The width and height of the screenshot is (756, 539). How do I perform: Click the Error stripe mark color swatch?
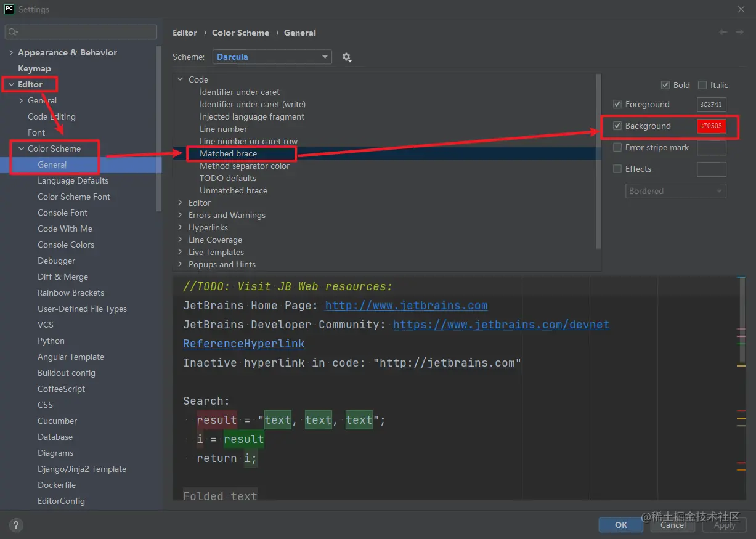(711, 148)
